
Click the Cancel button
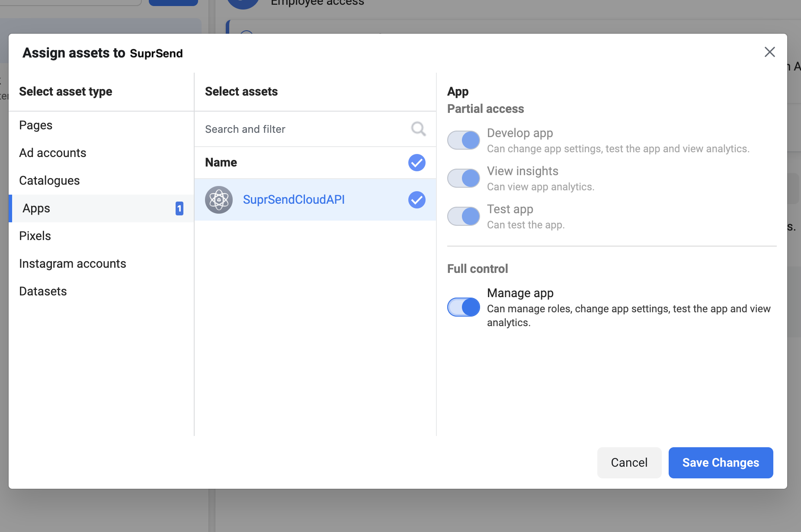(x=629, y=463)
